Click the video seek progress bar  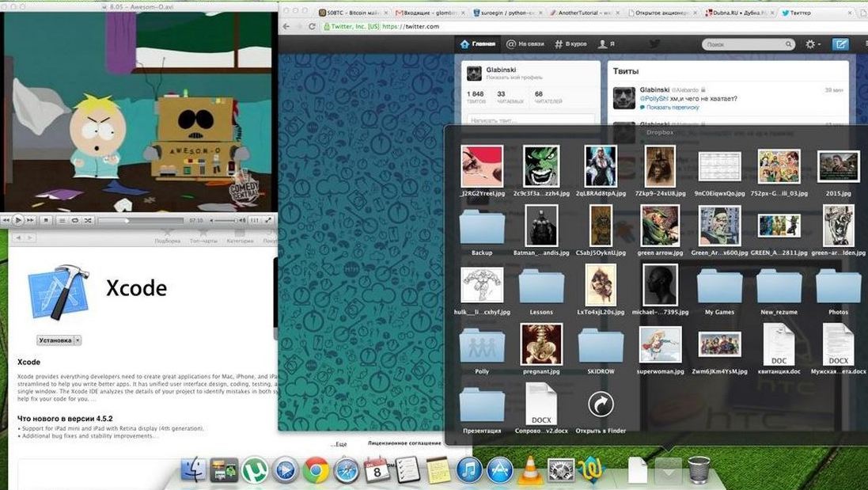click(141, 220)
